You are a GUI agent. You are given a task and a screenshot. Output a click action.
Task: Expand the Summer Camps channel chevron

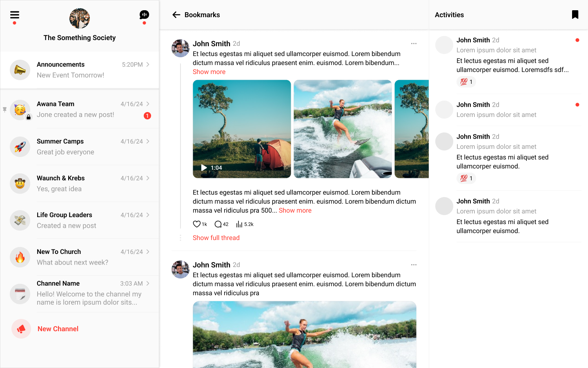pos(148,141)
